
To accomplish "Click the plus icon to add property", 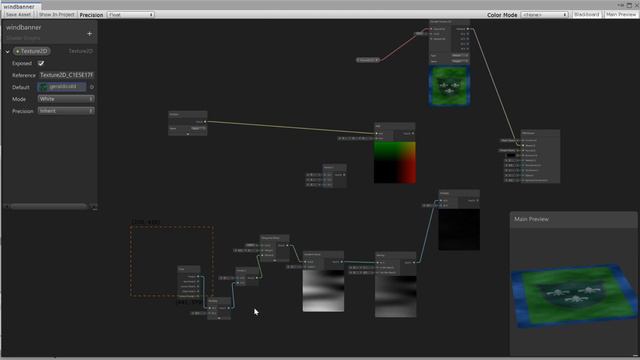I will (x=89, y=34).
